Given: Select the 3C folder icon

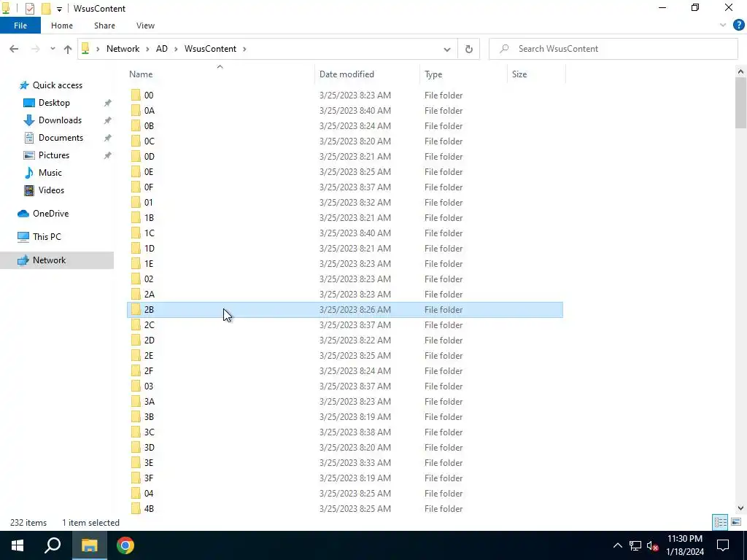Looking at the screenshot, I should [x=136, y=432].
